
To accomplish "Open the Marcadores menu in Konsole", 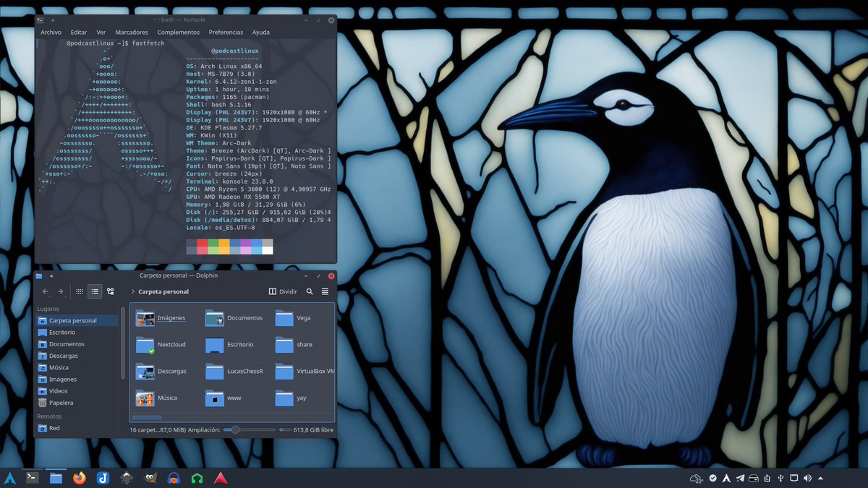I will [x=132, y=32].
